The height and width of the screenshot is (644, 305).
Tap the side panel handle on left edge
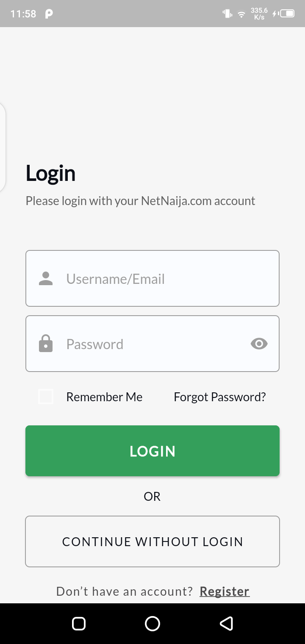point(2,146)
